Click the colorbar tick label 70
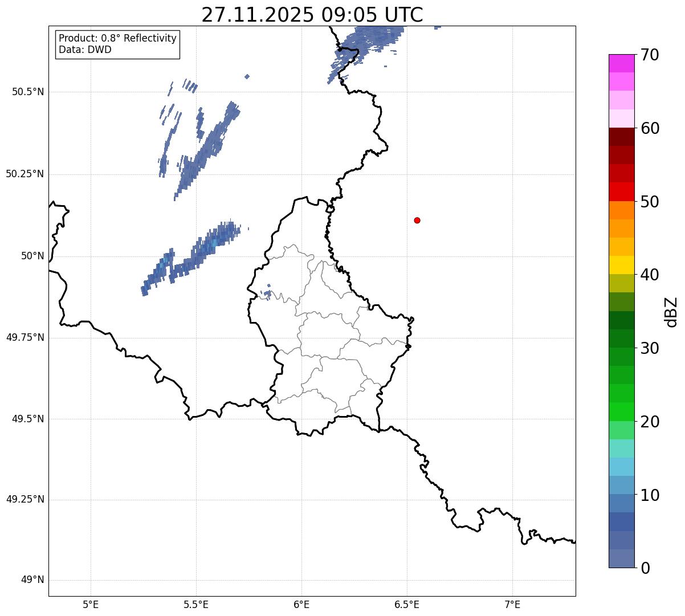The width and height of the screenshot is (685, 616). pos(650,55)
